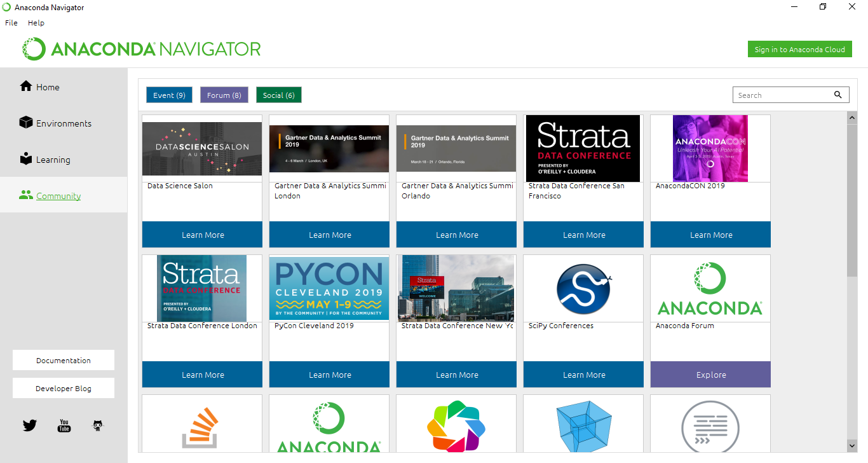This screenshot has width=868, height=463.
Task: Click "Strata Data Conference London" title text
Action: point(202,326)
